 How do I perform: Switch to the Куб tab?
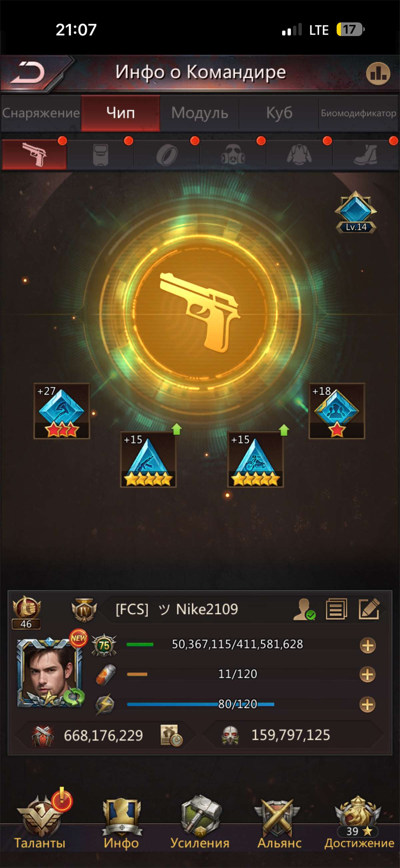[x=279, y=113]
